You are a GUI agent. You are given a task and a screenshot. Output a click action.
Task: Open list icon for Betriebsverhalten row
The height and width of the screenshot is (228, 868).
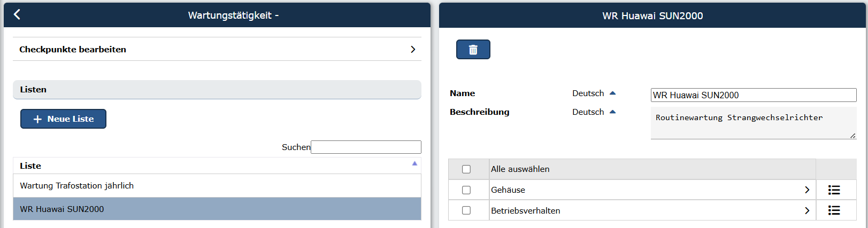tap(834, 210)
